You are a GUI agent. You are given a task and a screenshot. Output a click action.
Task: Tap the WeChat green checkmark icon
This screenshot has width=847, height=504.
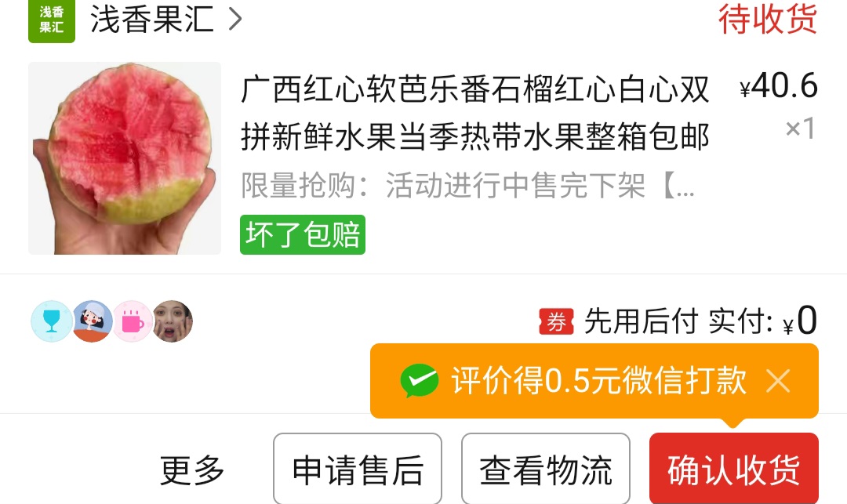[419, 381]
